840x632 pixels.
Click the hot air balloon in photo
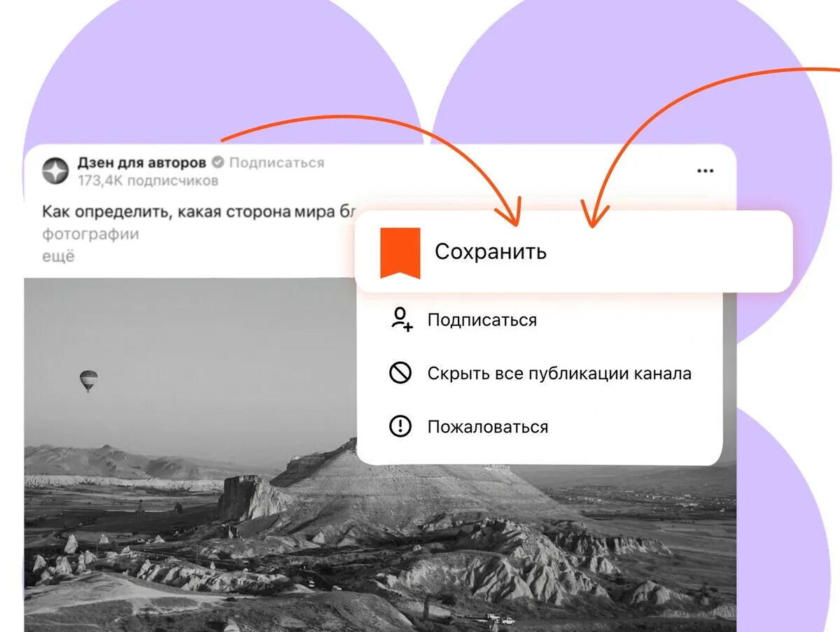pos(88,381)
